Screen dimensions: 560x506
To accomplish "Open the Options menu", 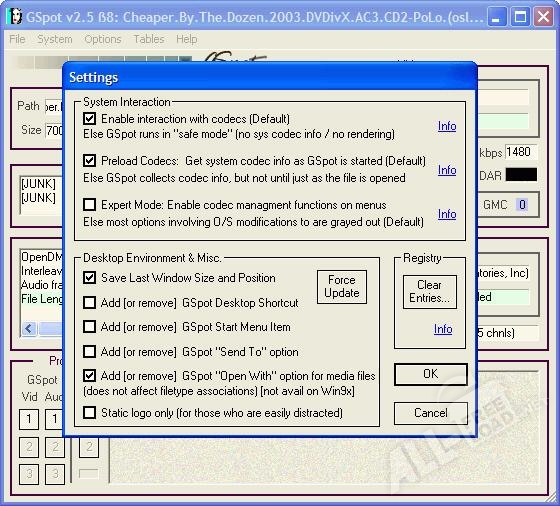I will tap(103, 39).
